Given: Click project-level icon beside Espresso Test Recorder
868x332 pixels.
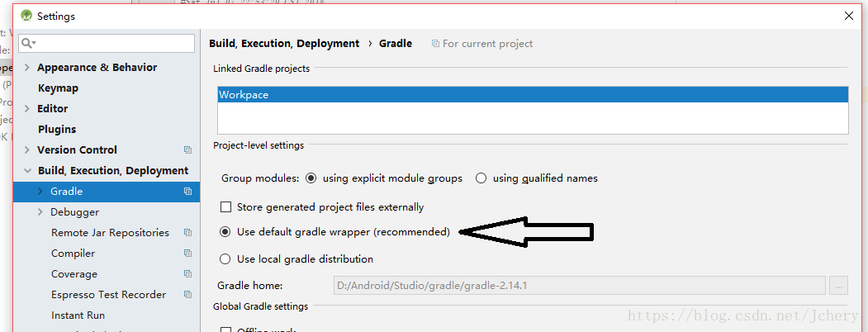Looking at the screenshot, I should tap(187, 295).
